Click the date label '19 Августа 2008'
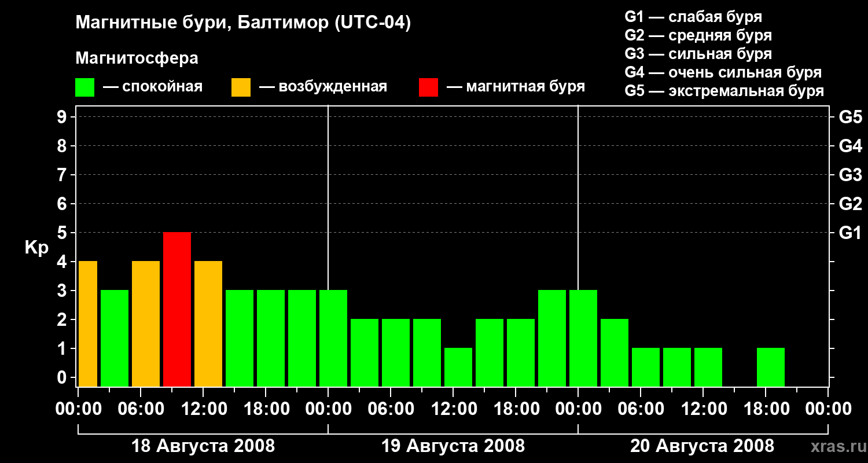The image size is (868, 463). (x=453, y=446)
